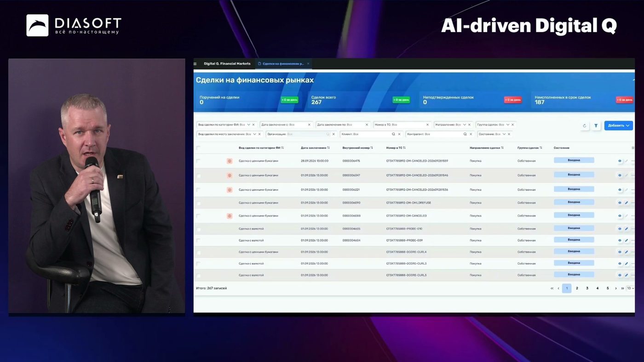The image size is (644, 362).
Task: Click the search icon in the Контрагент filter
Action: [465, 134]
